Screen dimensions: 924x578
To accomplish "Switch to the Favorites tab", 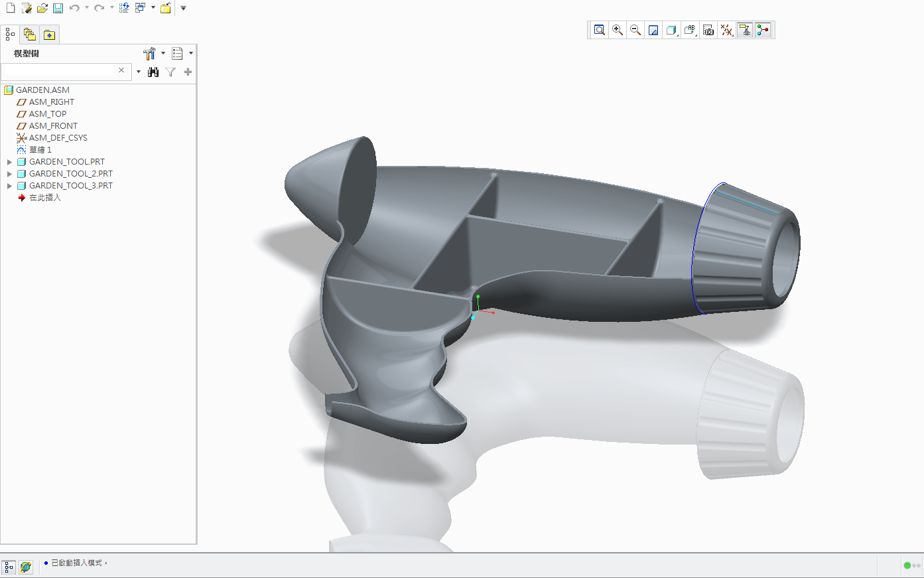I will [49, 35].
